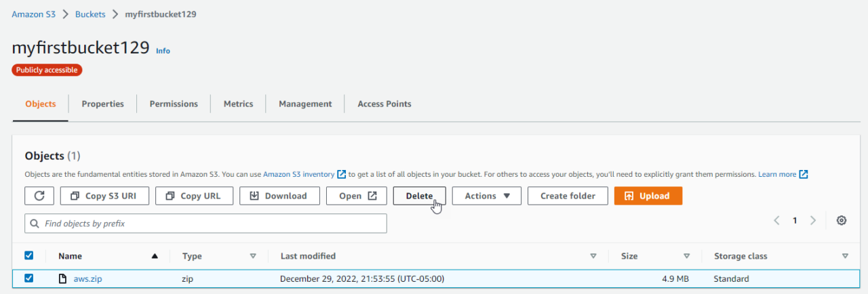Download the selected object
868x294 pixels.
pos(278,196)
